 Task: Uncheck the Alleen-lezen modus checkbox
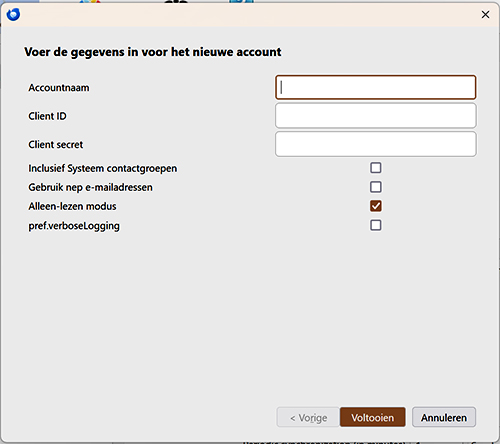click(x=376, y=206)
